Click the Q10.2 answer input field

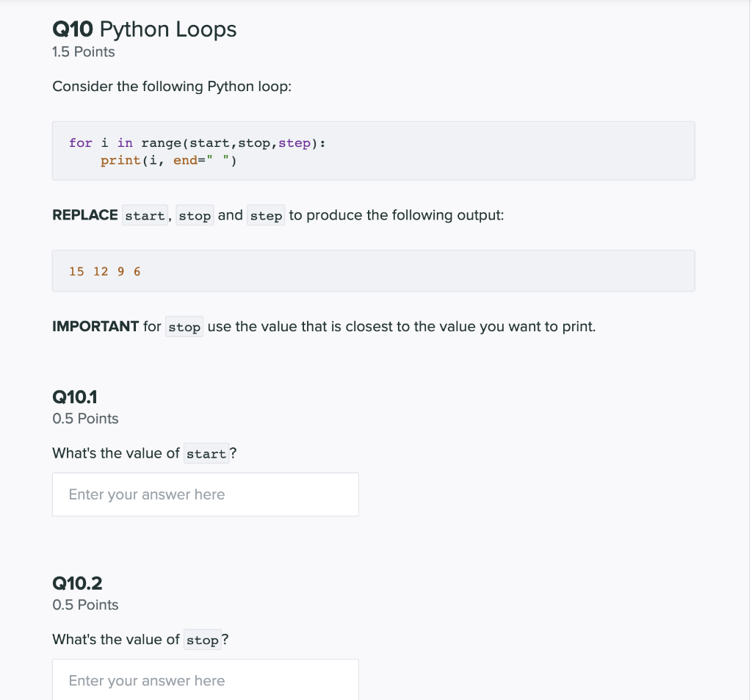[205, 680]
